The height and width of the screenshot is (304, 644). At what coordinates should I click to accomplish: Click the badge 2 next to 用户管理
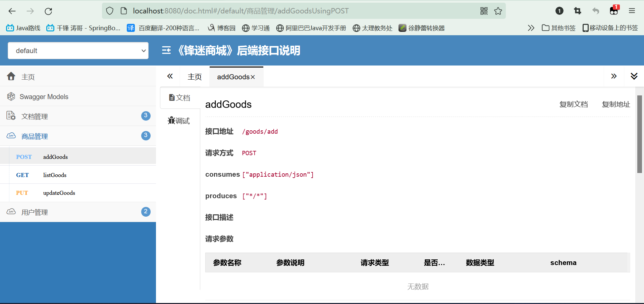146,212
